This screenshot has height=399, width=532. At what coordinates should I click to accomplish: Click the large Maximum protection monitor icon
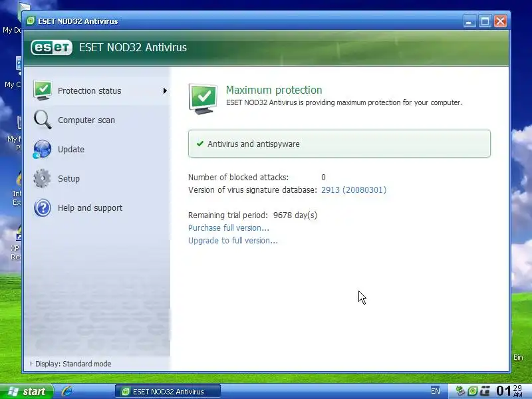coord(203,98)
